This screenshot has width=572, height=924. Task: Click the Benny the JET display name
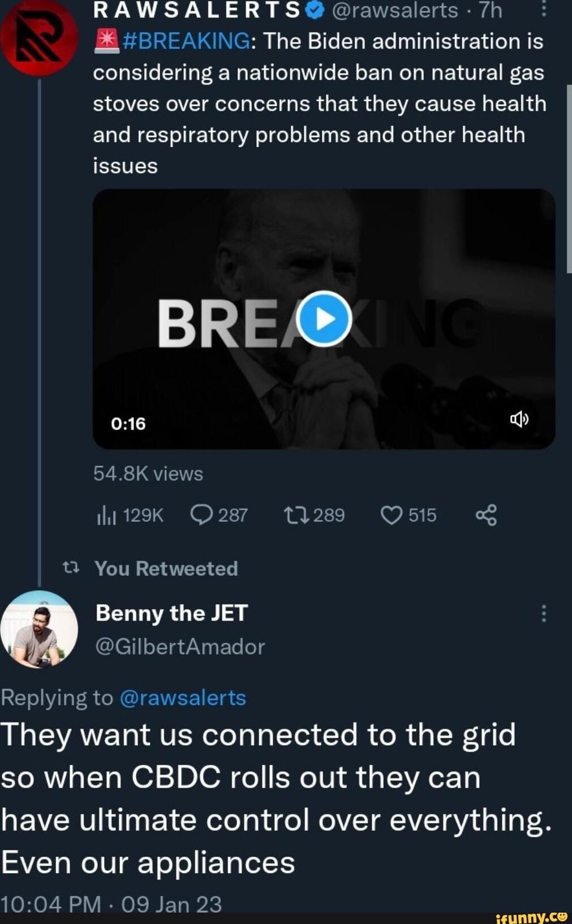[x=172, y=613]
